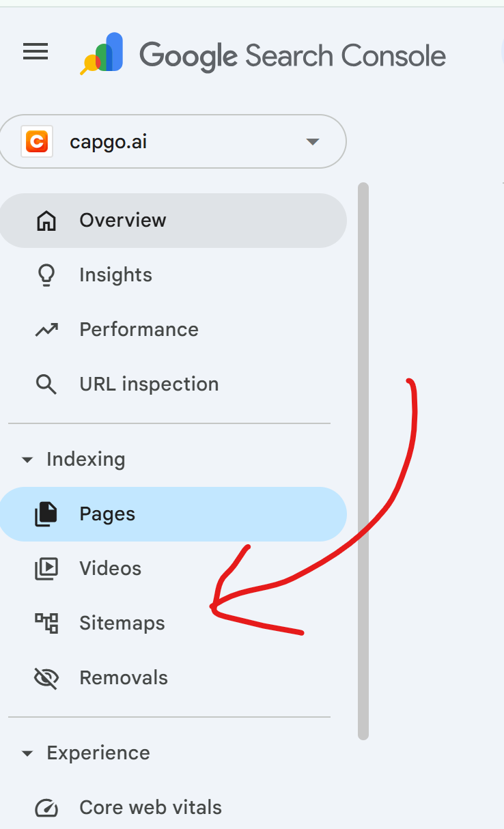Click the Removals crossed-eye icon
504x829 pixels.
pyautogui.click(x=46, y=678)
